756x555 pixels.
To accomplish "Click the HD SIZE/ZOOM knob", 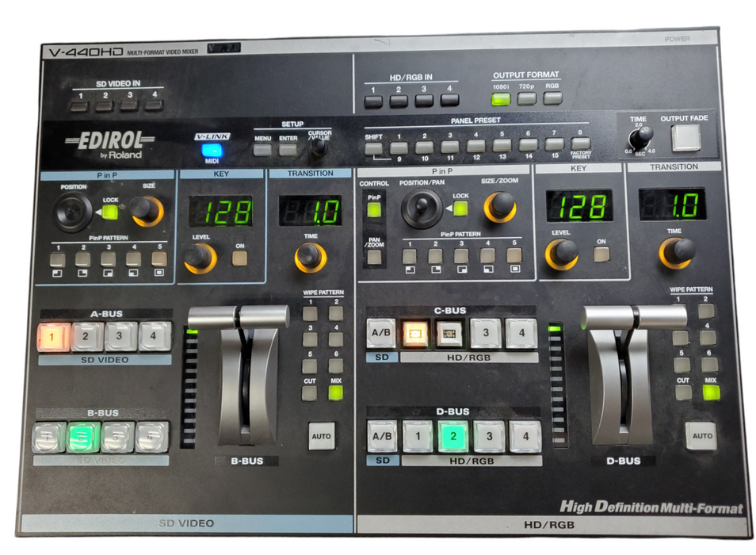I will click(500, 207).
